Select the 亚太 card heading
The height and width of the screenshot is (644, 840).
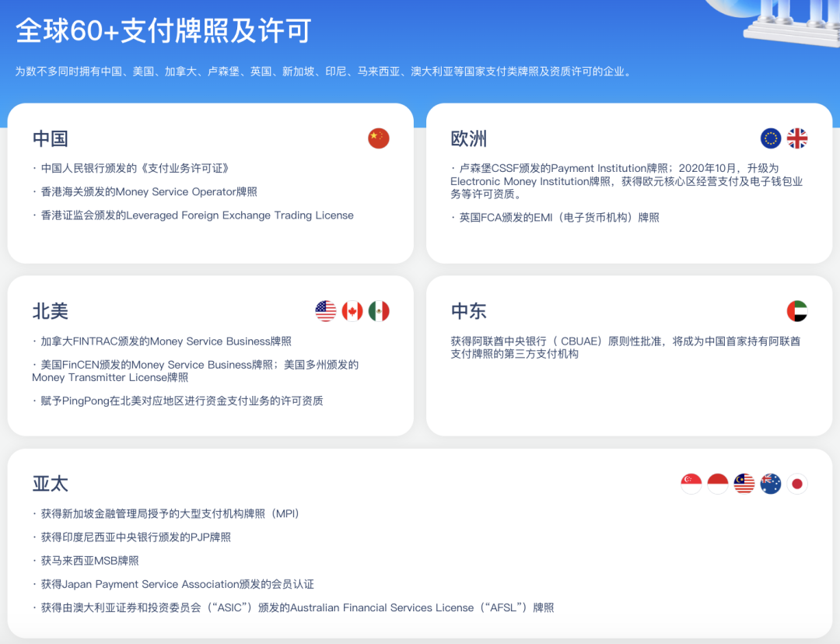(51, 484)
